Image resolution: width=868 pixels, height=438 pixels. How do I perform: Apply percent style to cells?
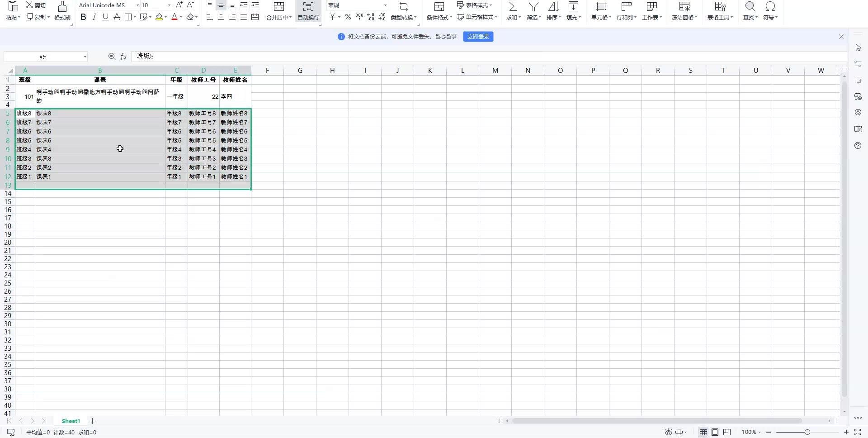pyautogui.click(x=348, y=17)
